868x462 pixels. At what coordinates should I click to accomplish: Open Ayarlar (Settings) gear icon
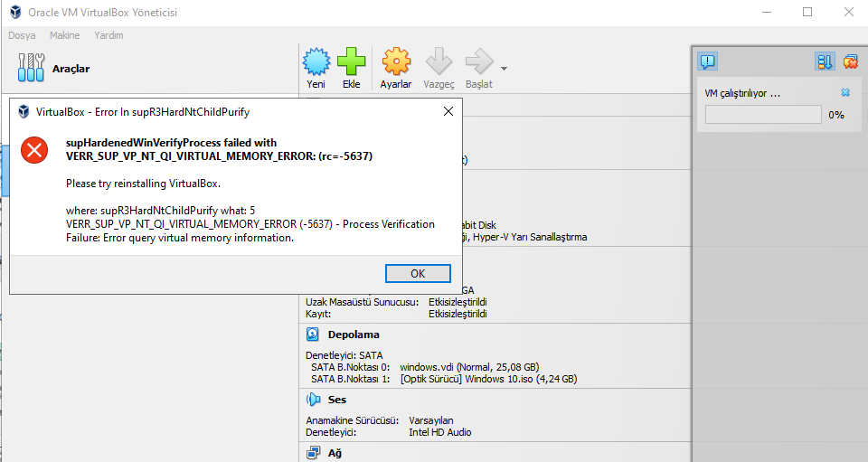coord(396,61)
